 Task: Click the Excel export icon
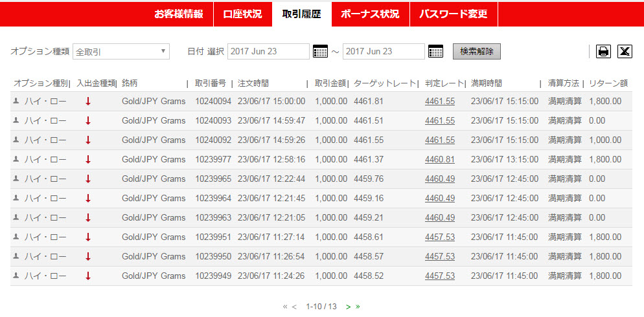(x=624, y=52)
